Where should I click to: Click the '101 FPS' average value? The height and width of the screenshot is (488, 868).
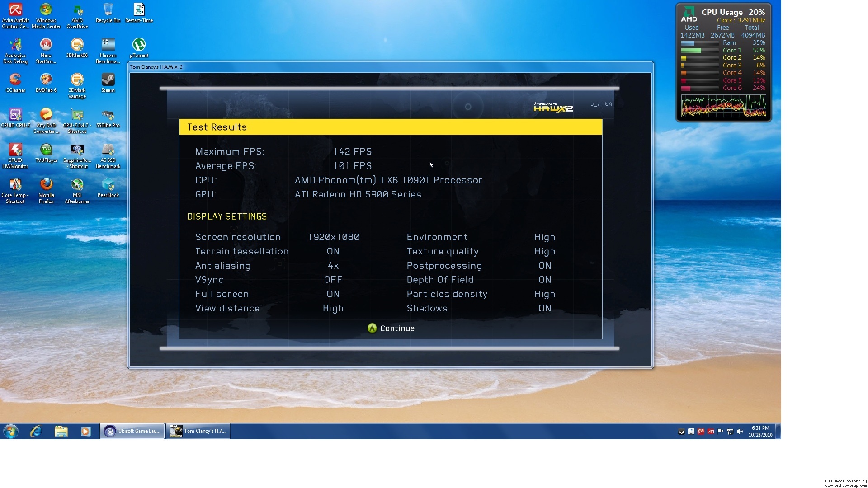(x=353, y=166)
